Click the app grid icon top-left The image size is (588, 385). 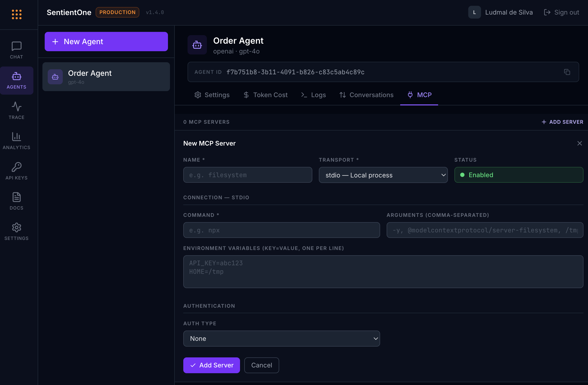16,14
